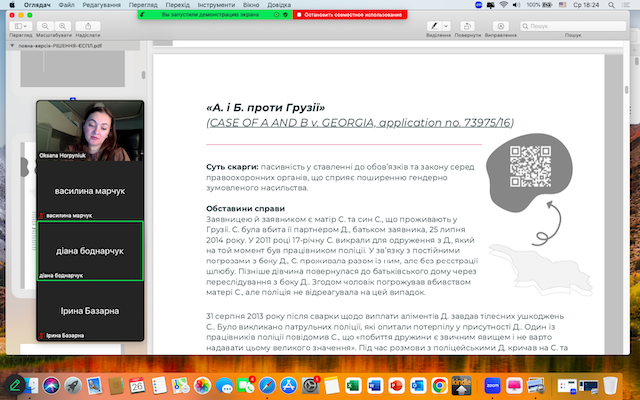
Task: Open Launchpad rocket in the Dock
Action: pos(73,385)
